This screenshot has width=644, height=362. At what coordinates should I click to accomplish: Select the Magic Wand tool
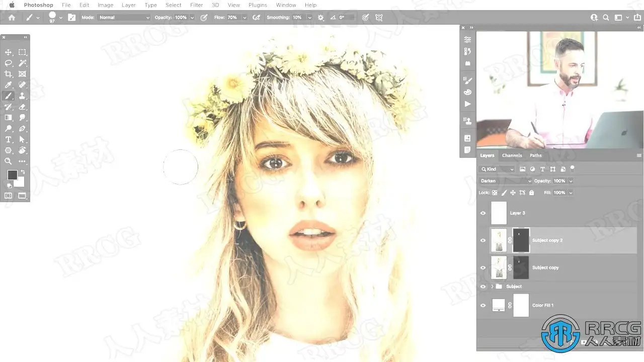point(22,63)
